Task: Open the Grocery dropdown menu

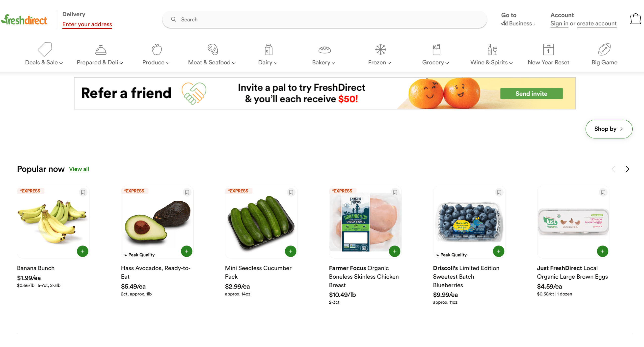Action: 435,62
